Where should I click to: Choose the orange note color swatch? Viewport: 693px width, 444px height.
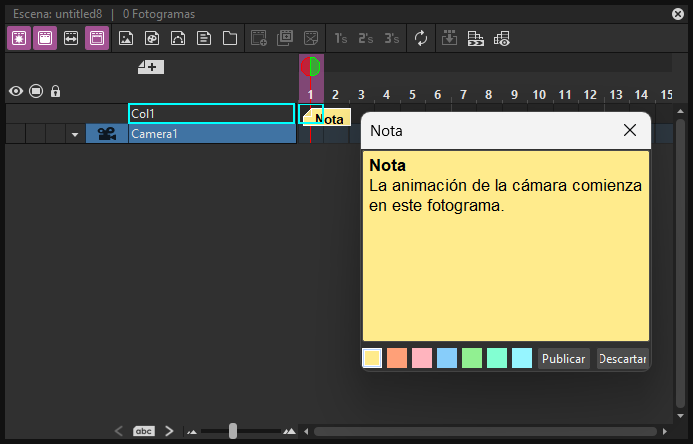click(x=397, y=358)
